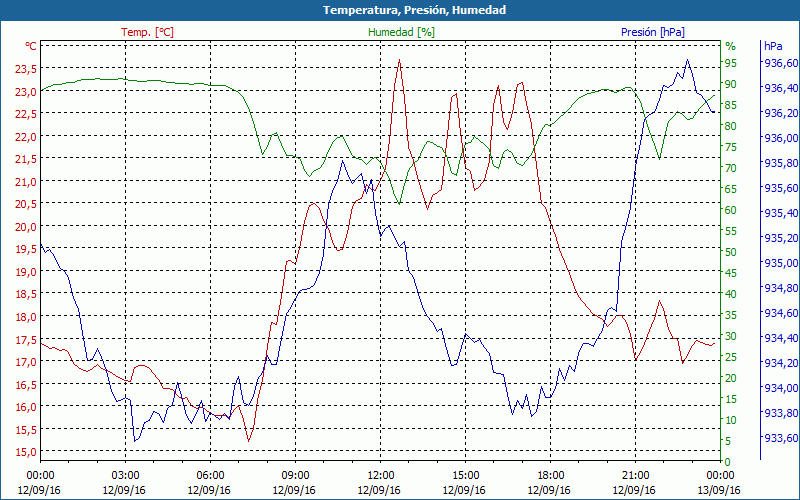Select the red Temp. [°C] legend label
Image resolution: width=800 pixels, height=500 pixels.
pos(147,32)
